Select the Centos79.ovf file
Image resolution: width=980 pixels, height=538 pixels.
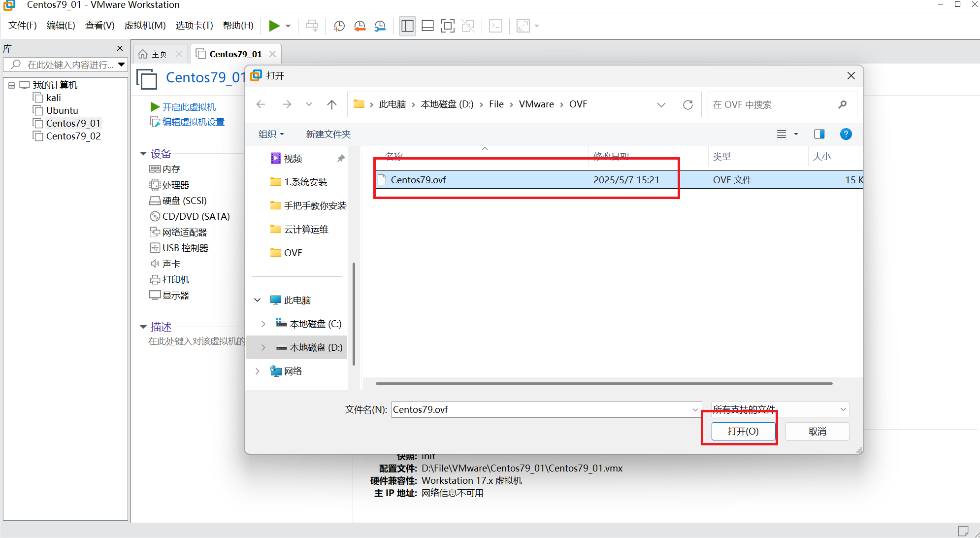tap(620, 180)
